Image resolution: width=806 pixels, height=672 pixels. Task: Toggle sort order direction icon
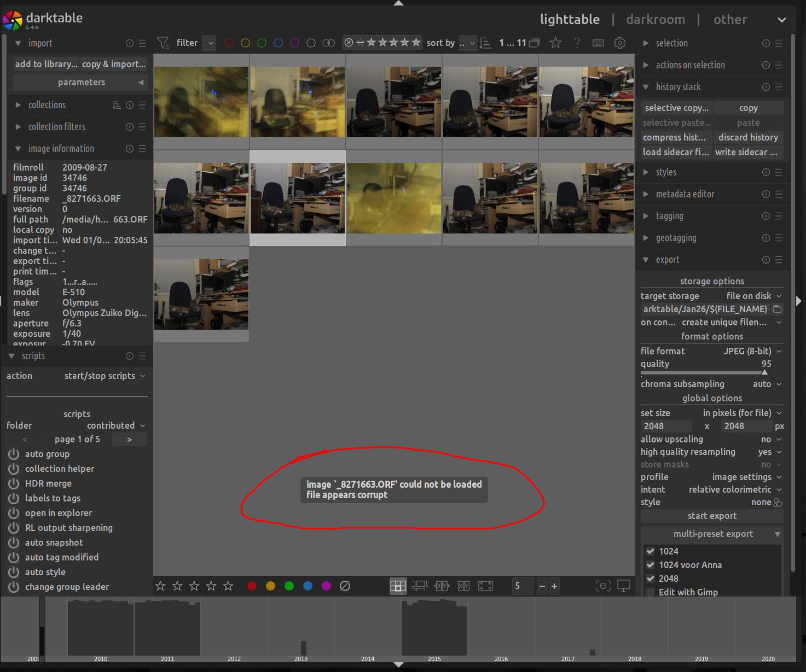485,43
